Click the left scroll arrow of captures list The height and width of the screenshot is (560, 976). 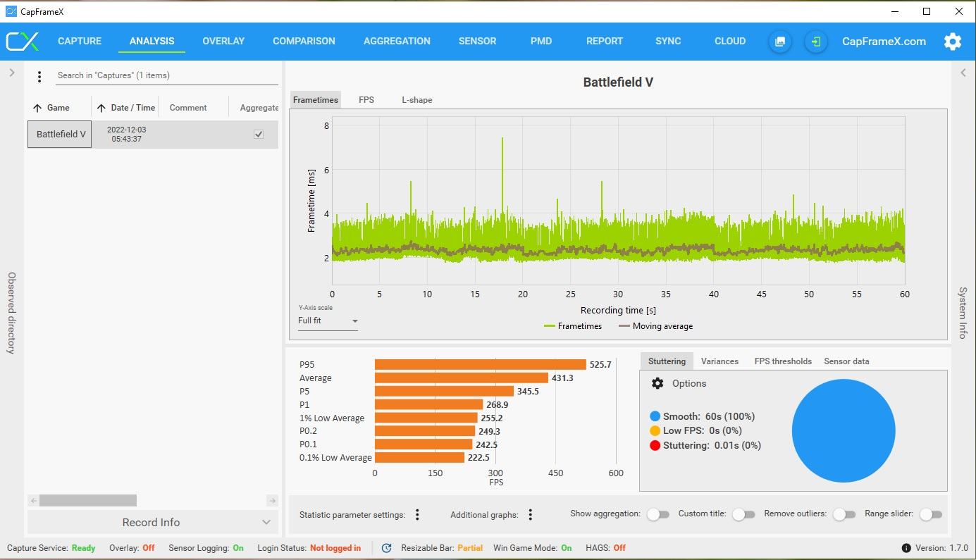33,501
